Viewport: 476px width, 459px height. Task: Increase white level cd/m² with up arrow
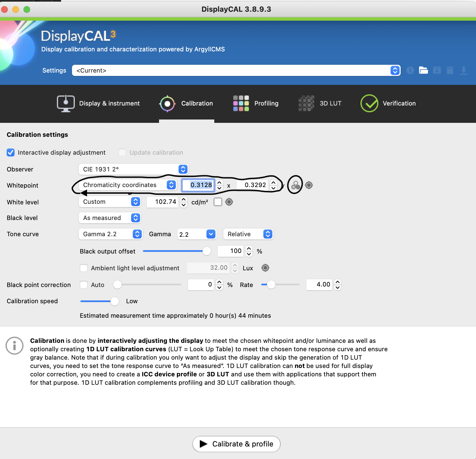[x=184, y=199]
